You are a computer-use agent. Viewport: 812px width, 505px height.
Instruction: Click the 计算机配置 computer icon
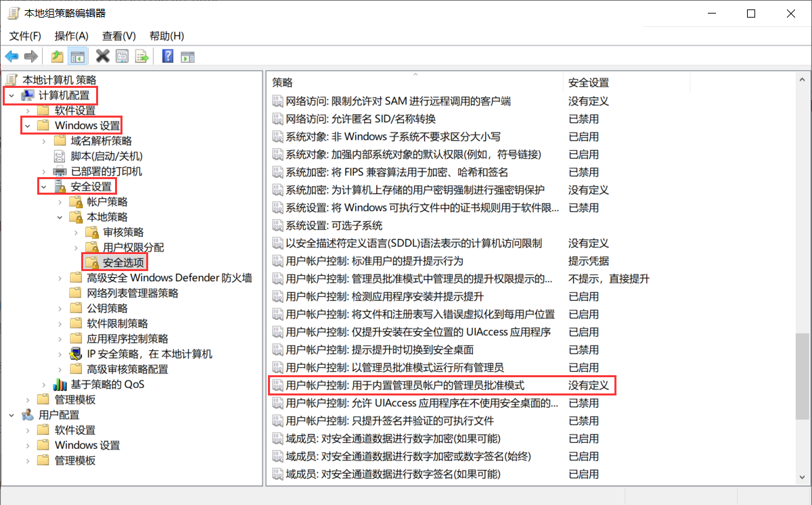tap(28, 95)
